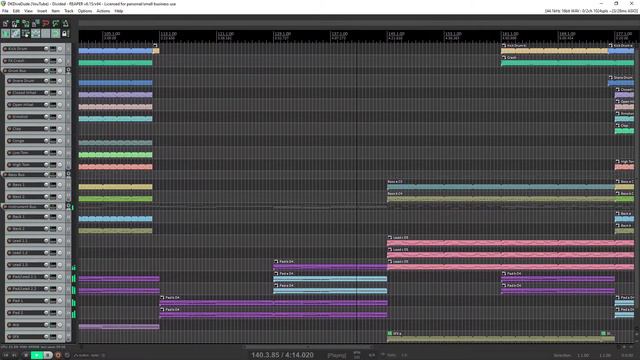Arm the Bass 1 track for recording
The height and width of the screenshot is (360, 640).
coord(9,184)
